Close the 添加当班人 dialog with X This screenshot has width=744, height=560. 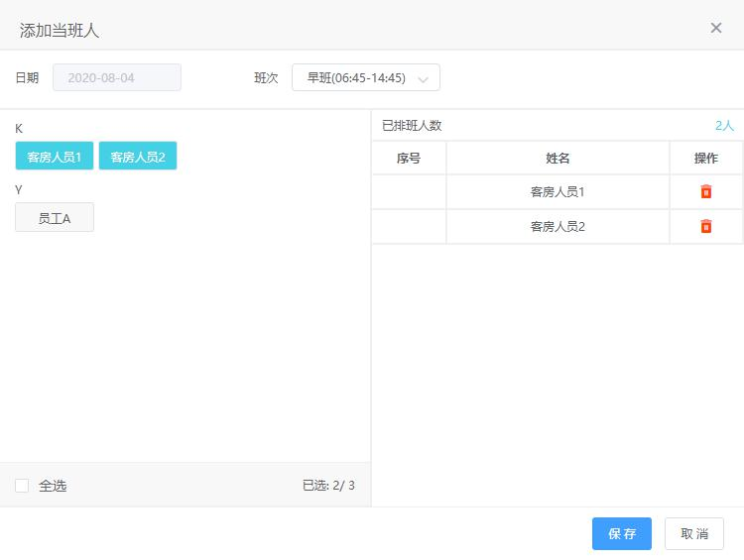pos(716,28)
